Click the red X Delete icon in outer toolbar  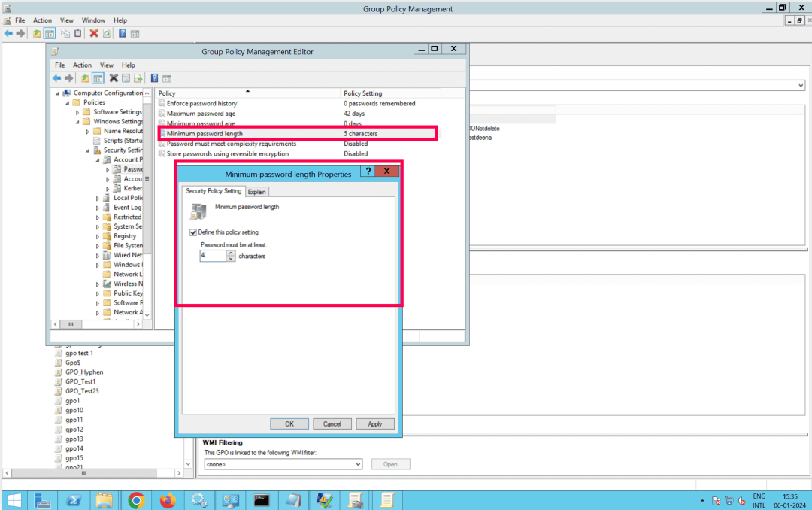pos(94,33)
